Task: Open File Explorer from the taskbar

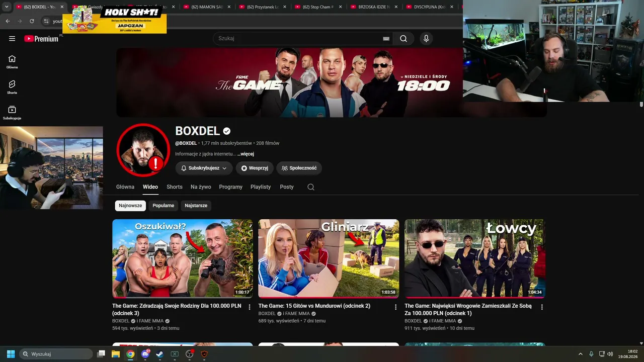Action: point(116,354)
